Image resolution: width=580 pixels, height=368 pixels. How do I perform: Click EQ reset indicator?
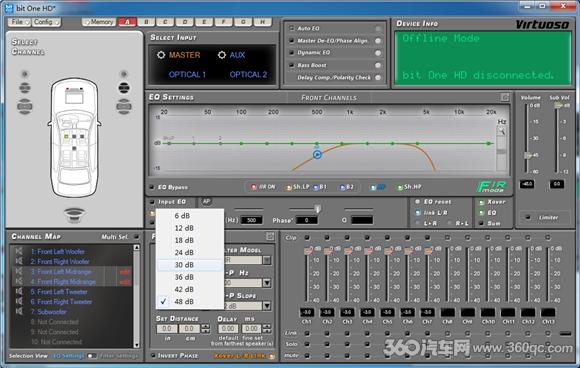(417, 202)
